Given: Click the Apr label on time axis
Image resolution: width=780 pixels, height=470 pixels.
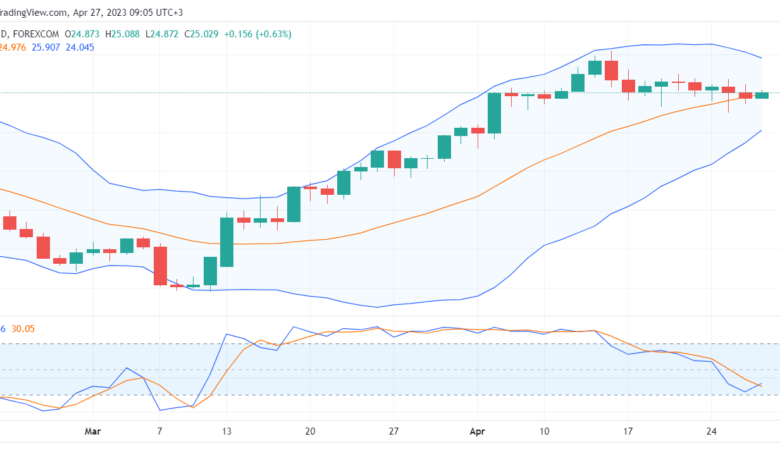Looking at the screenshot, I should click(x=477, y=431).
